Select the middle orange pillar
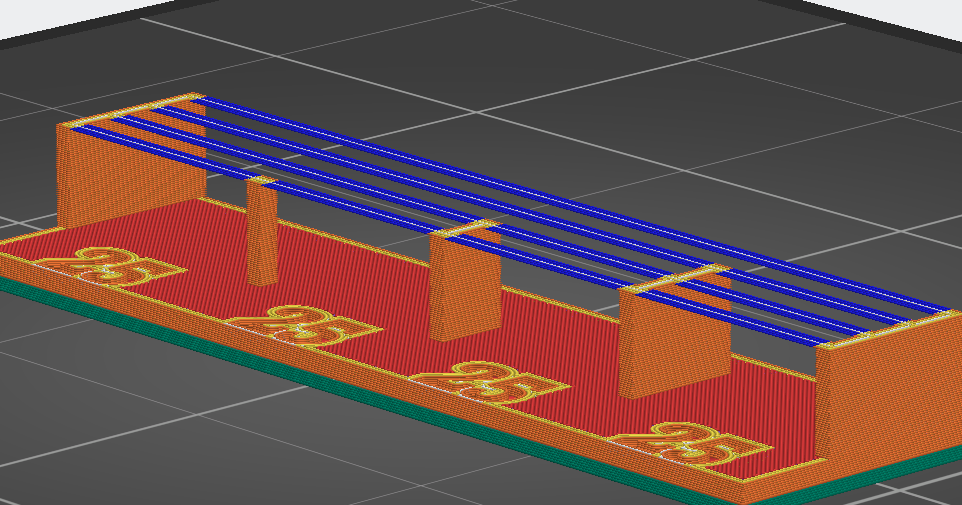962x505 pixels. [464, 285]
